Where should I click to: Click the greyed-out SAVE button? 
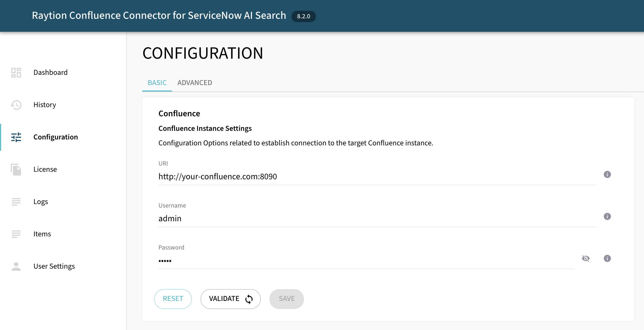(x=286, y=299)
